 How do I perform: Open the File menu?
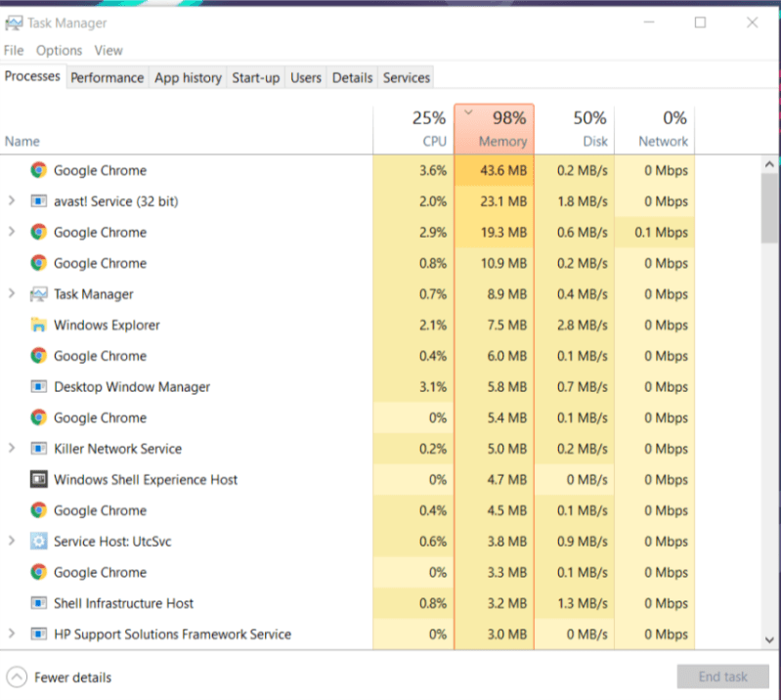[14, 50]
